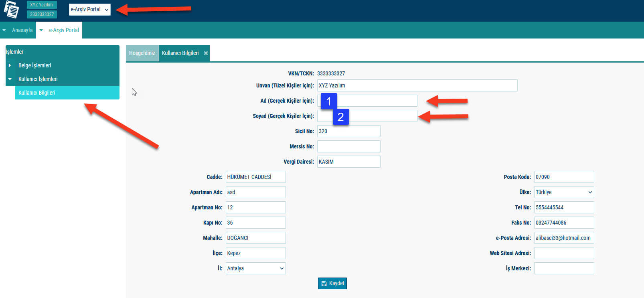Click the Vergi Dairesi: label

299,162
